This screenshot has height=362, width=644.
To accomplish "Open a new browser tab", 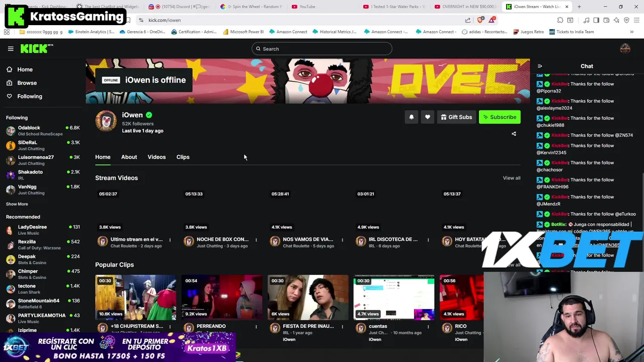I will click(579, 7).
